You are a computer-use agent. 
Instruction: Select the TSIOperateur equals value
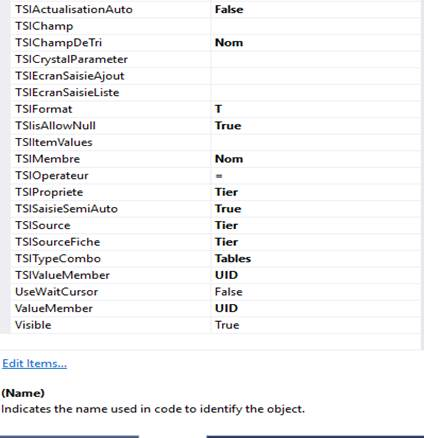click(x=219, y=176)
